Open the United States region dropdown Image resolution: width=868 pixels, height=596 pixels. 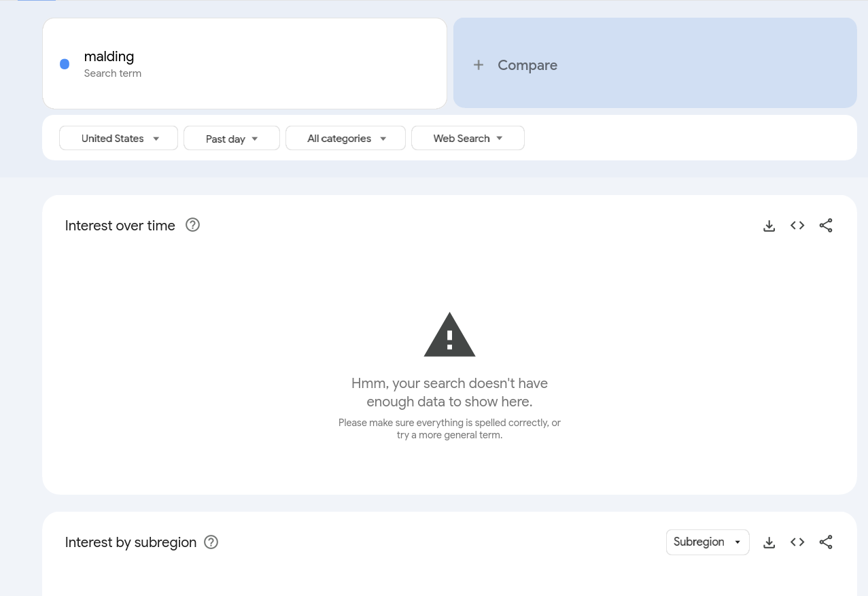click(118, 138)
